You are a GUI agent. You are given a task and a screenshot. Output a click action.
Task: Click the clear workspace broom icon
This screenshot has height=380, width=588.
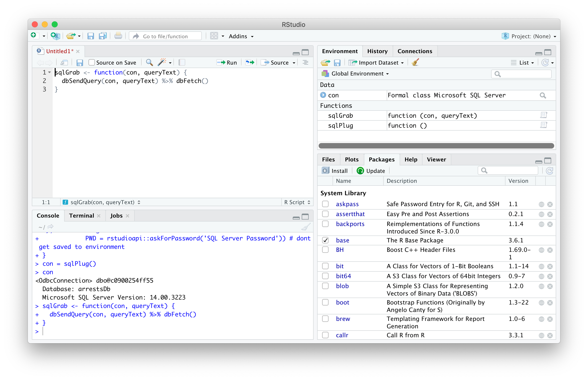[415, 62]
